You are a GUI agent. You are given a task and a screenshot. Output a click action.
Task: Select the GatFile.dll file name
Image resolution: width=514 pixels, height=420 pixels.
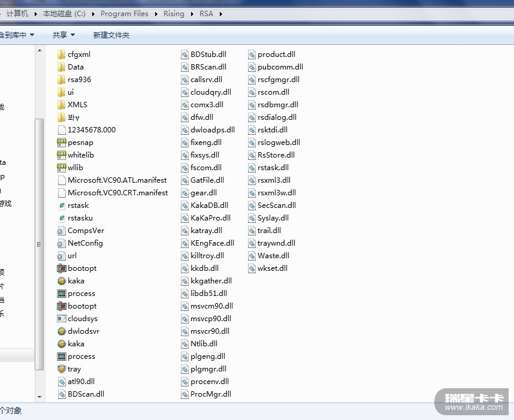(x=207, y=180)
